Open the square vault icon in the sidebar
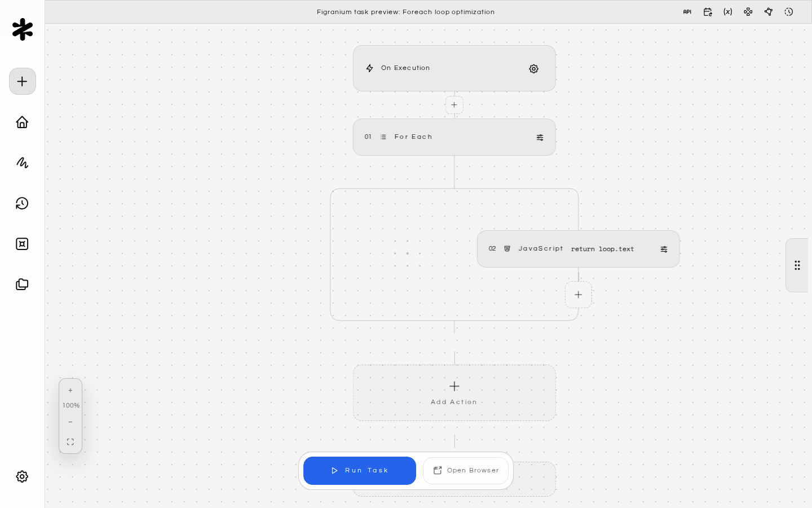 pyautogui.click(x=22, y=244)
